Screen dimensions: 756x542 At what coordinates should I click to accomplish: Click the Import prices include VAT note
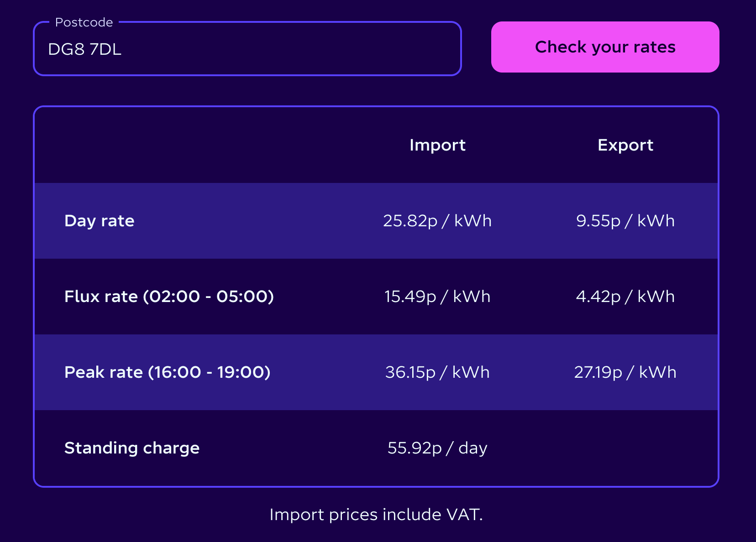coord(376,515)
